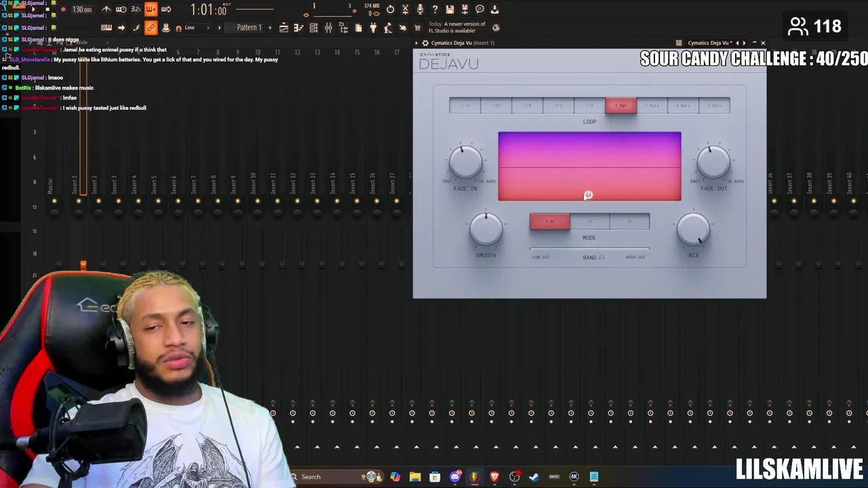Select 1/2 loop length button
The image size is (868, 488).
click(x=590, y=106)
